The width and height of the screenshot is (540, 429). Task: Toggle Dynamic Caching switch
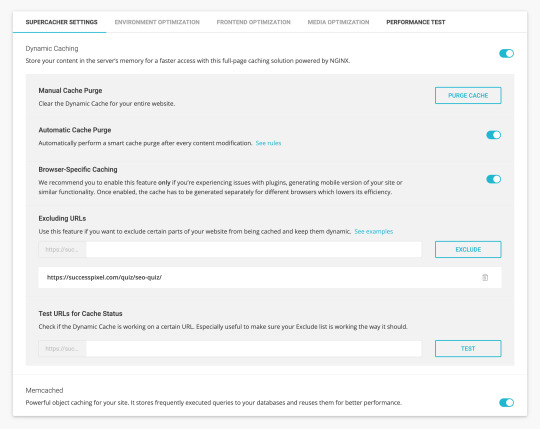(x=506, y=53)
